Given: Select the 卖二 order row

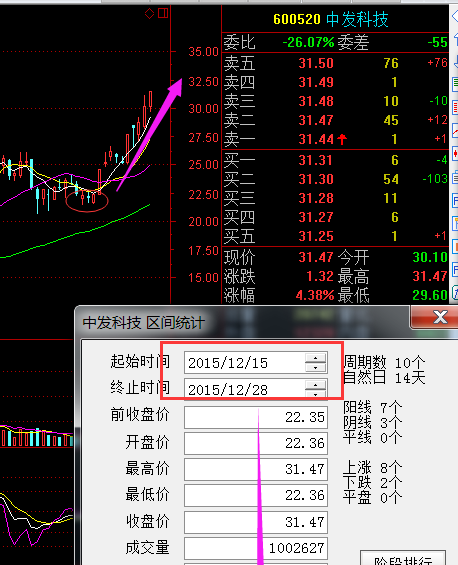Looking at the screenshot, I should (x=335, y=120).
